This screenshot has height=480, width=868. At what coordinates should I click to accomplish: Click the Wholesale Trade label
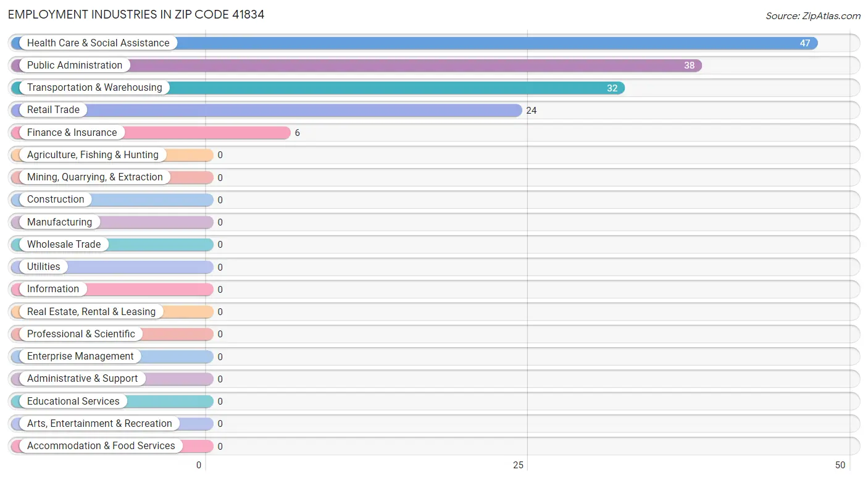[64, 245]
